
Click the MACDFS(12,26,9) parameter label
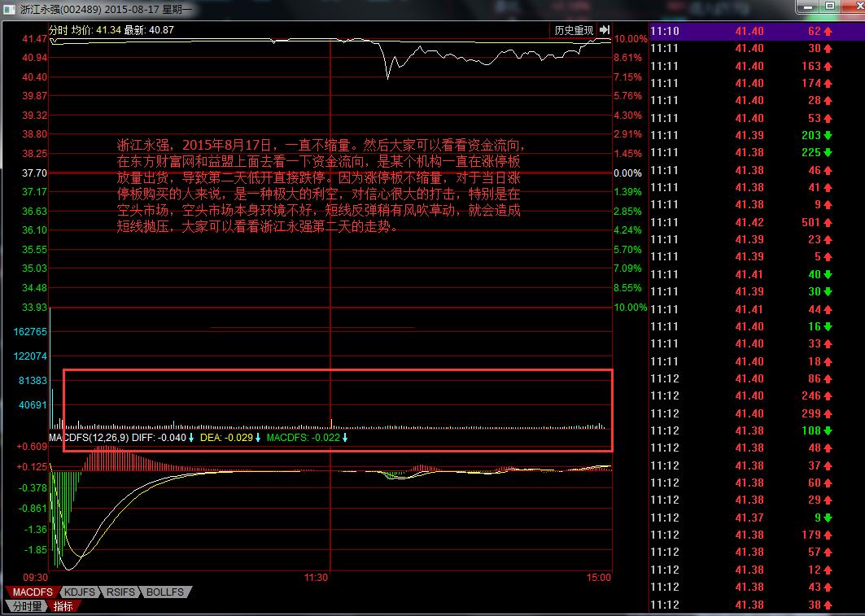pyautogui.click(x=88, y=438)
